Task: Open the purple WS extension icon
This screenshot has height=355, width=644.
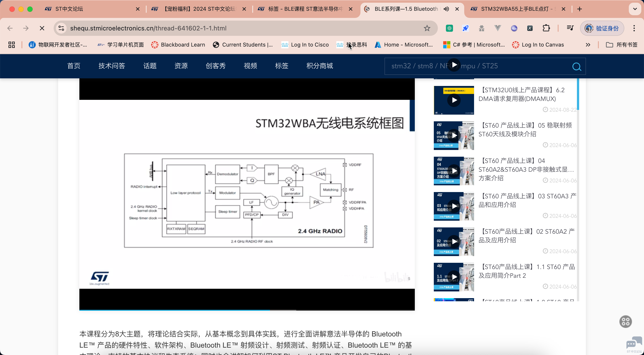Action: 514,28
